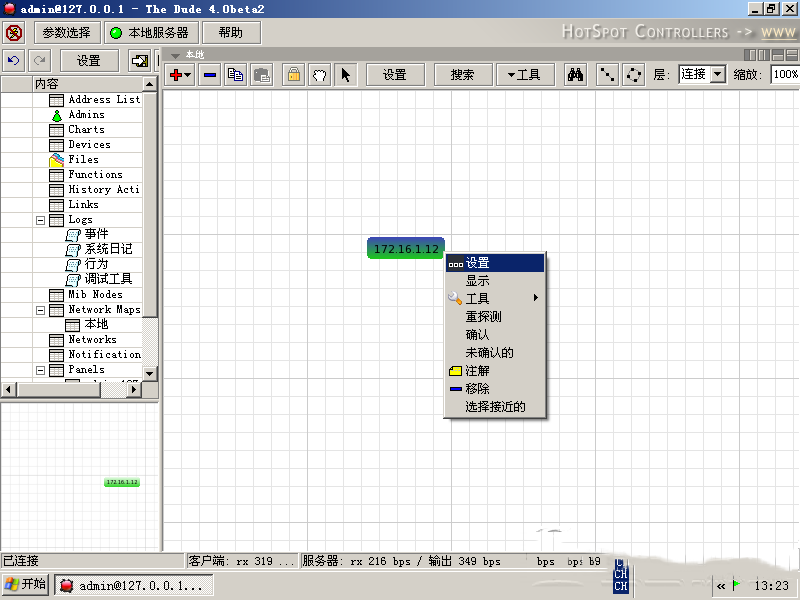Click the 搜索 button
Viewport: 800px width, 600px height.
[x=462, y=75]
